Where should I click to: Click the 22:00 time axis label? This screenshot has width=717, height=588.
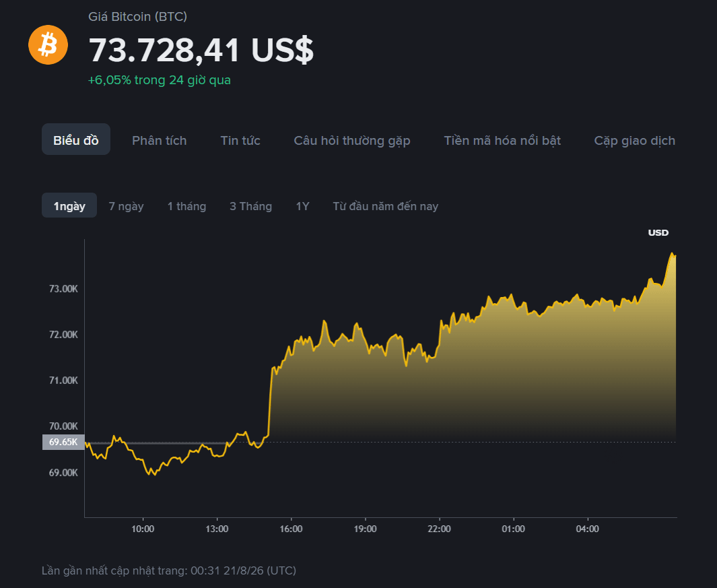pos(439,529)
